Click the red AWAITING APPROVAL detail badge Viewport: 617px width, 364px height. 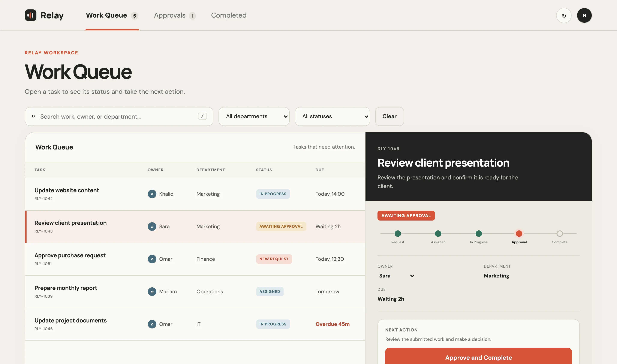click(x=406, y=216)
